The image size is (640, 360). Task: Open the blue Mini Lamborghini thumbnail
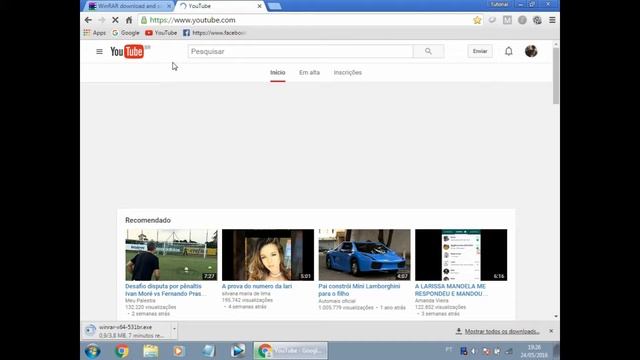(364, 255)
